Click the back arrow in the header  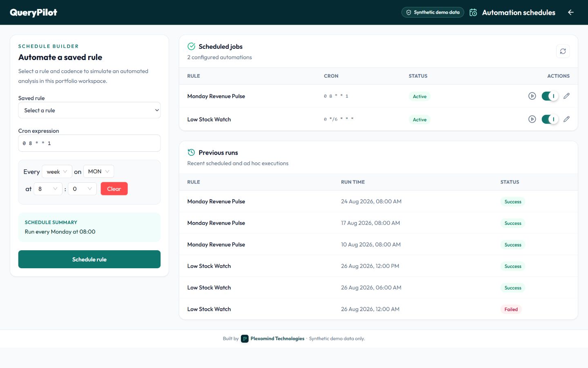(571, 12)
